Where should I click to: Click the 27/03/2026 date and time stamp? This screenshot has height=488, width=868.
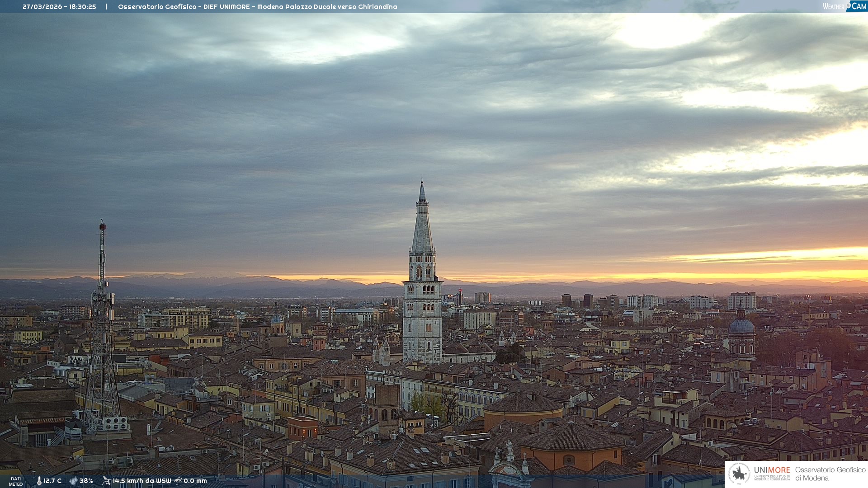pos(59,7)
